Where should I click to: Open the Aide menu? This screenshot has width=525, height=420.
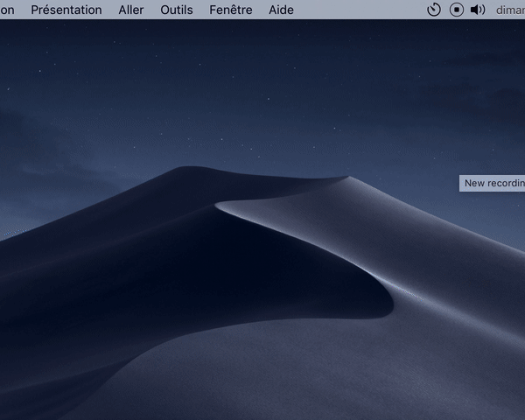tap(281, 10)
